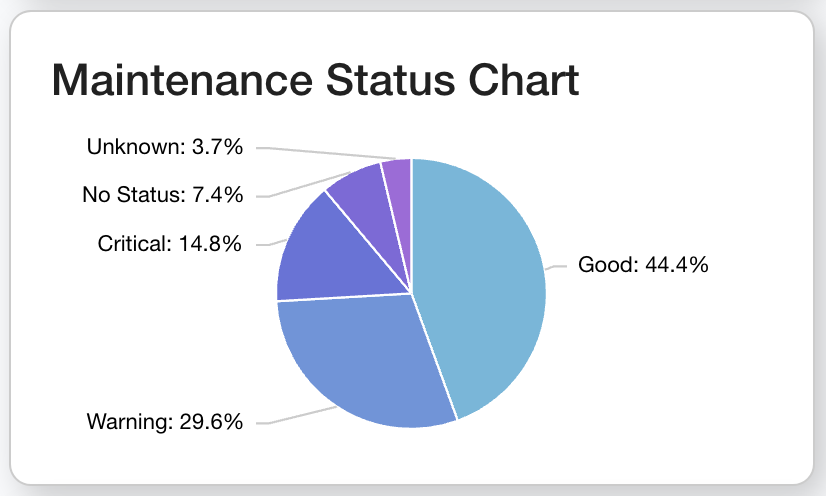826x496 pixels.
Task: Click the leader line from No Status label
Action: 300,187
